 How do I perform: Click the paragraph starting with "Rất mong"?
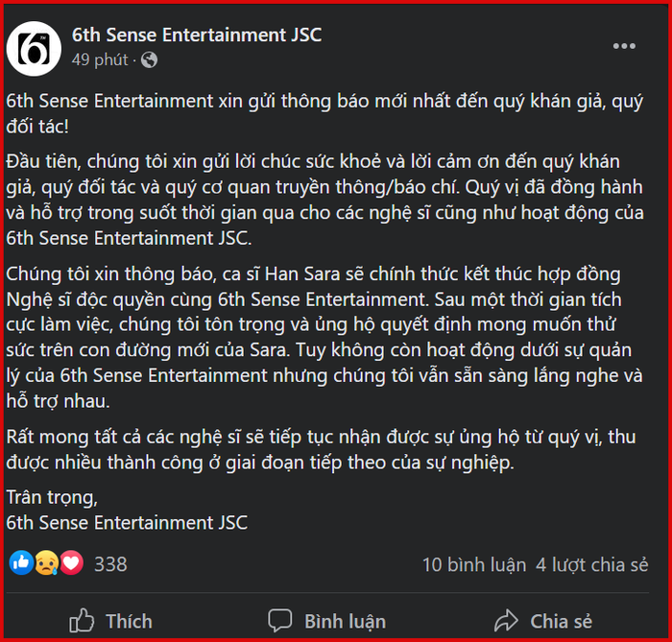tap(317, 452)
